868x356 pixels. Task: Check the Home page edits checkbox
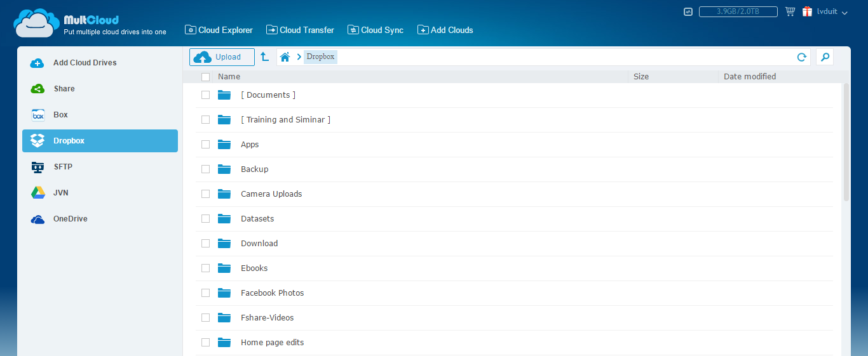pos(205,342)
